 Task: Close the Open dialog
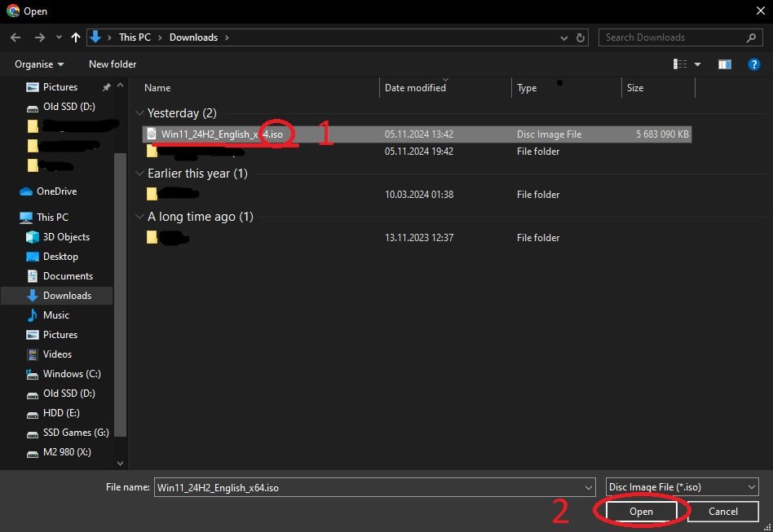tap(760, 11)
